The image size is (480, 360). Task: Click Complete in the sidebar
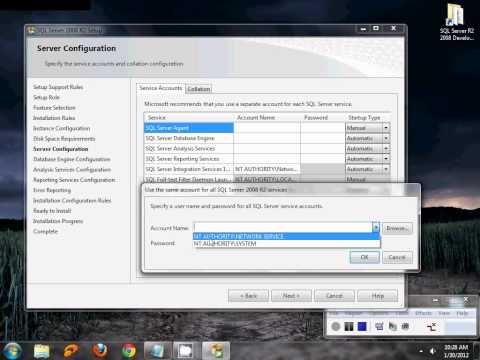45,231
